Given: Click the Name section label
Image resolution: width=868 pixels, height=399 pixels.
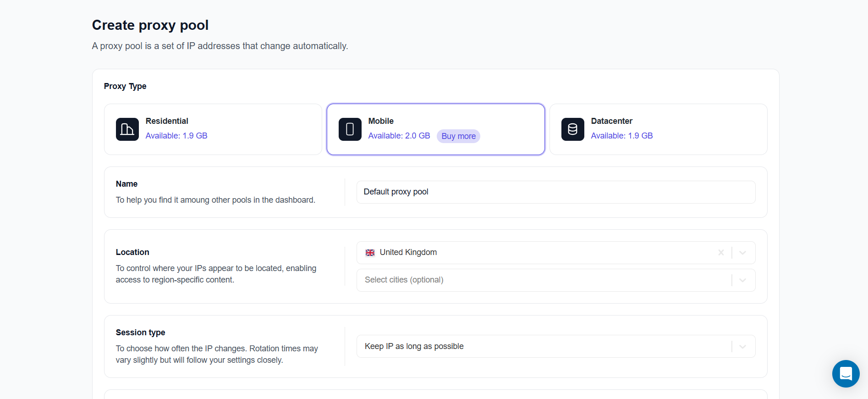Looking at the screenshot, I should (x=126, y=184).
